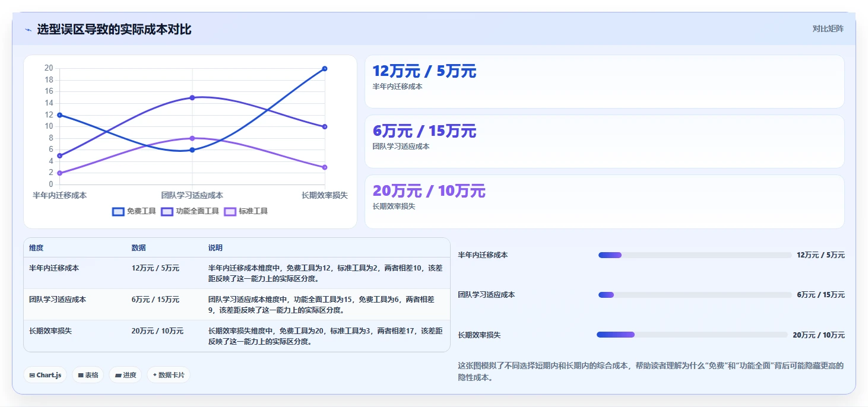868x407 pixels.
Task: Click the 对比矩阵 label in header
Action: pos(828,29)
